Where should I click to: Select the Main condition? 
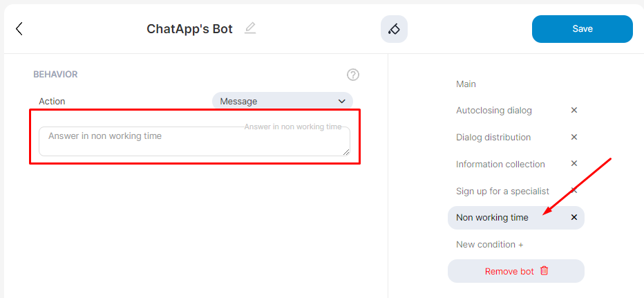[x=466, y=84]
